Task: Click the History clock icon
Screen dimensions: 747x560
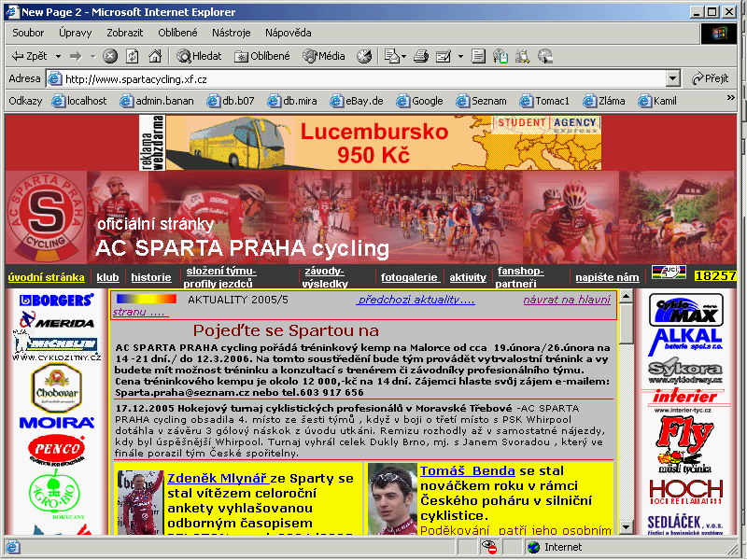Action: tap(364, 56)
